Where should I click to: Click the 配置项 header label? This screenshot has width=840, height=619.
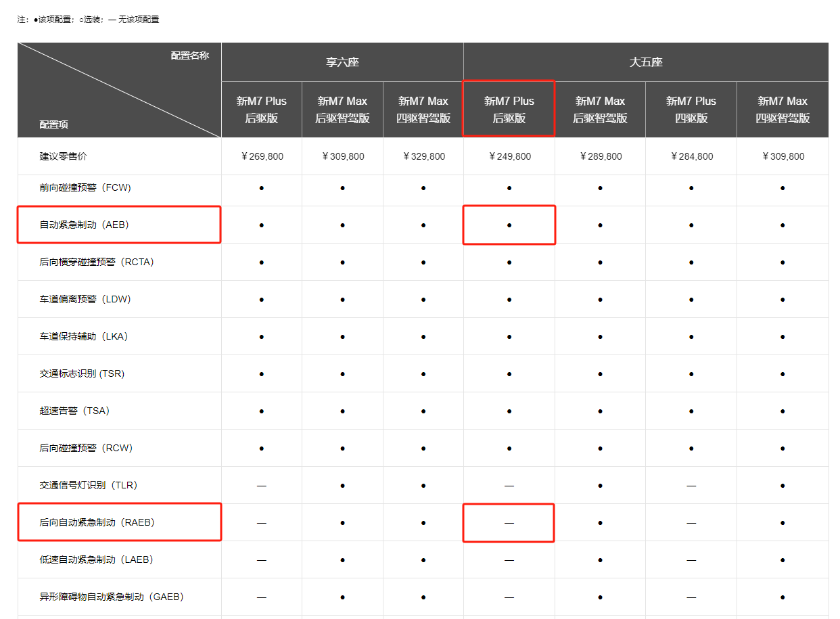(x=54, y=124)
